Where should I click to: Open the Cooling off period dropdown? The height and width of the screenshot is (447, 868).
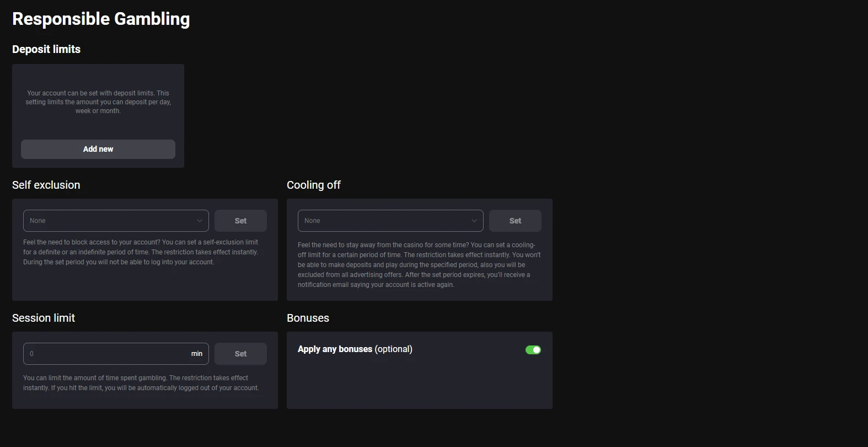click(385, 221)
